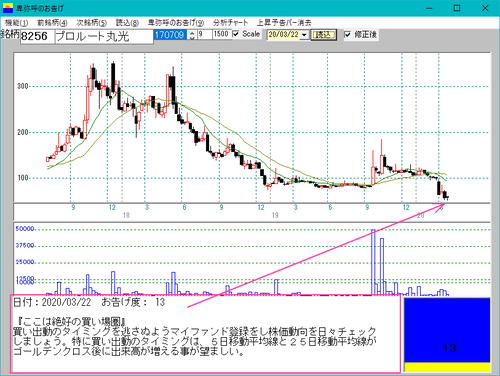Click the 300 price axis label
Screen dimensions: 500x376
point(23,86)
